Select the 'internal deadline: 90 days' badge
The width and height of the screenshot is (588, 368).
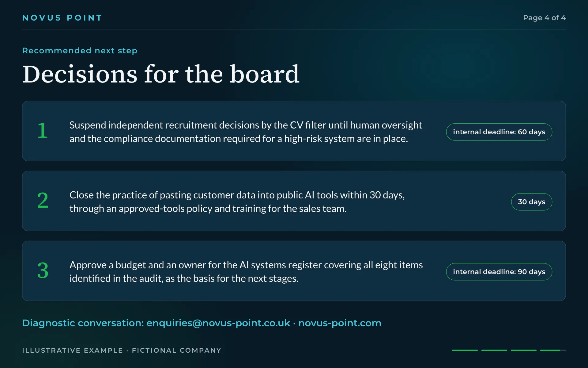(499, 272)
